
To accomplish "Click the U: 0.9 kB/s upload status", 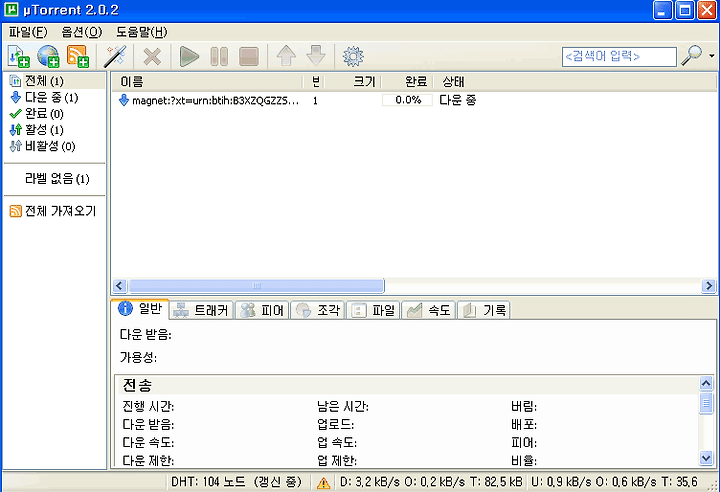I will pyautogui.click(x=614, y=482).
